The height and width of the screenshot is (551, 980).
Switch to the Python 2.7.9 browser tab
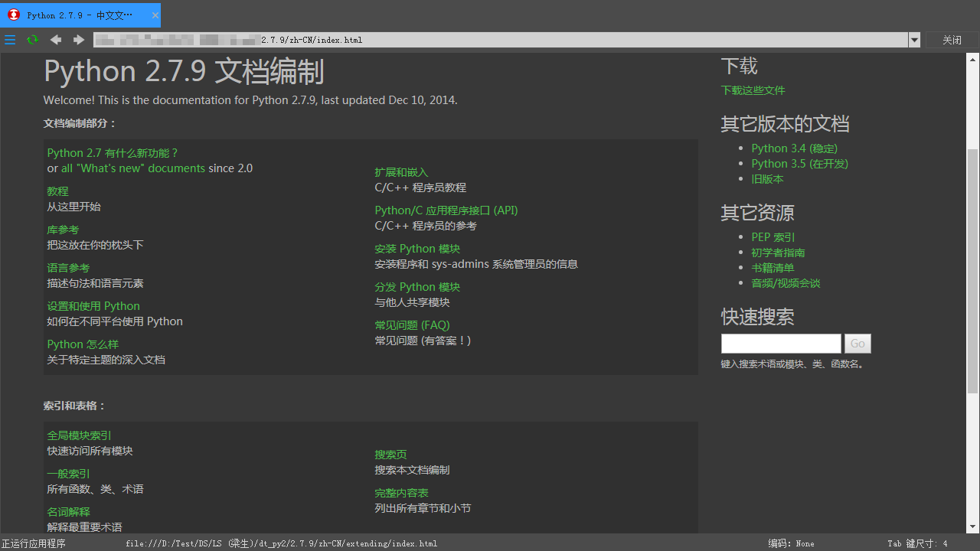tap(77, 15)
